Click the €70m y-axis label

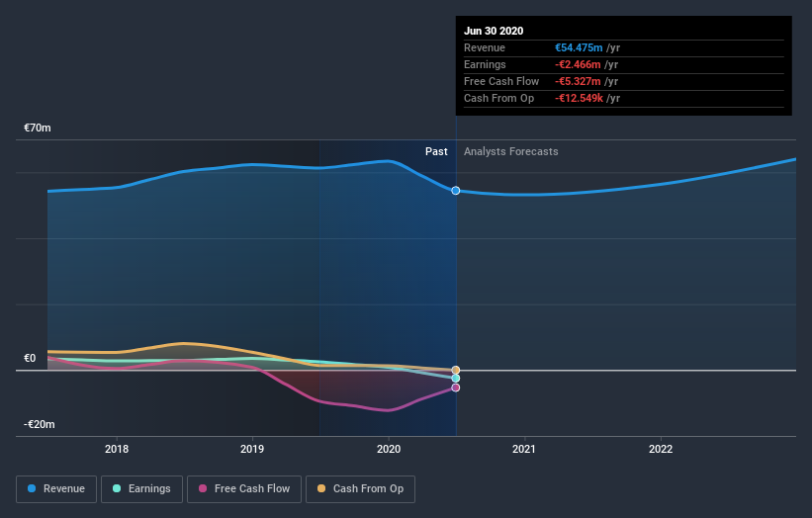38,128
